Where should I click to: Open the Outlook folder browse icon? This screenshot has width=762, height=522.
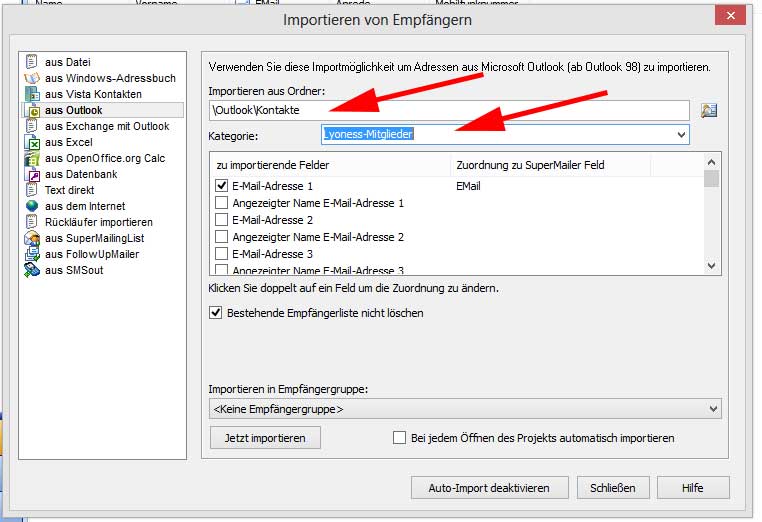[x=709, y=110]
